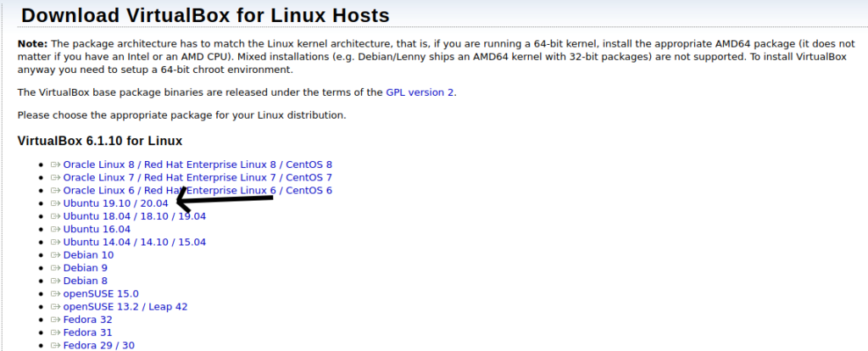Click external-link icon beside openSUSE 15.0

[55, 293]
